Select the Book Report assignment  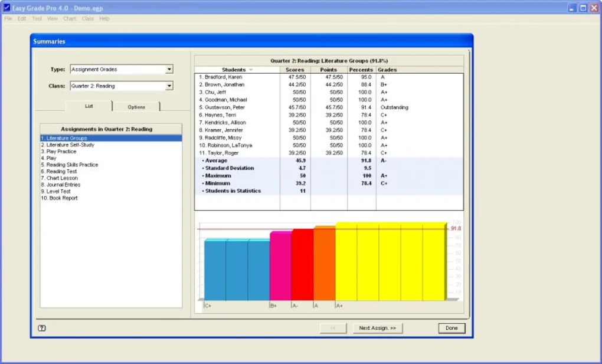59,198
